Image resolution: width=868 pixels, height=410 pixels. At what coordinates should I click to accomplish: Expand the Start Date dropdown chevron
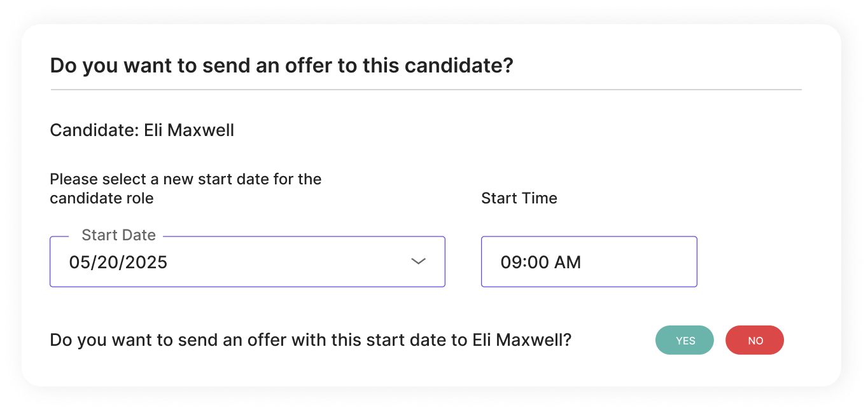coord(418,261)
